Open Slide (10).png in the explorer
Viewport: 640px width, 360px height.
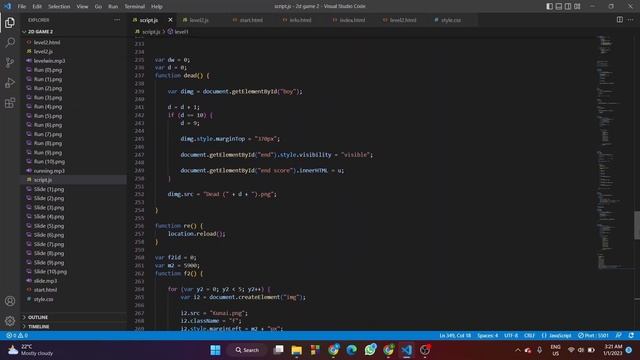[73, 271]
